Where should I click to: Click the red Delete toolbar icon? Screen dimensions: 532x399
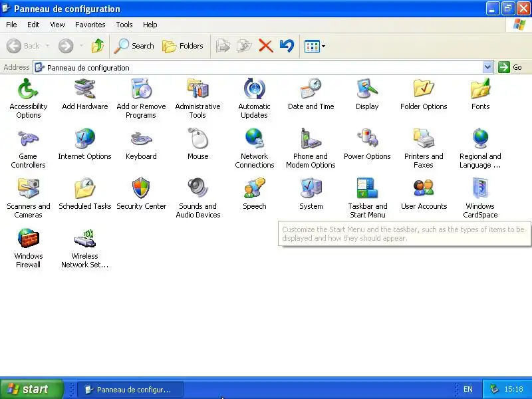point(265,46)
